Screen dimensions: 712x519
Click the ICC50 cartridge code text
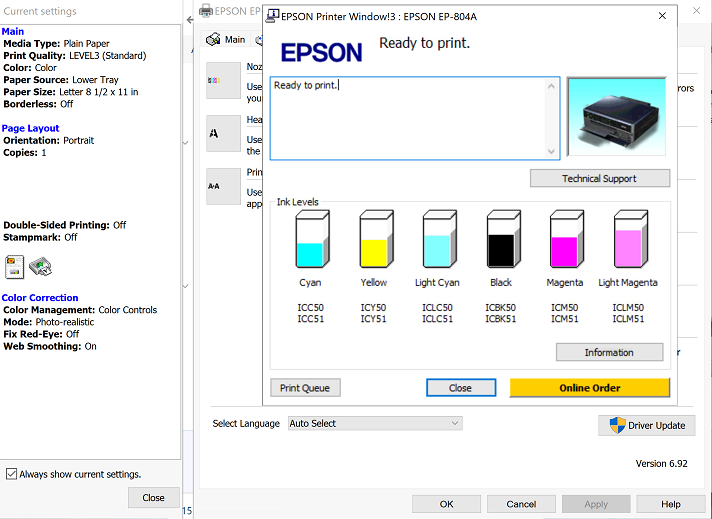pos(311,307)
